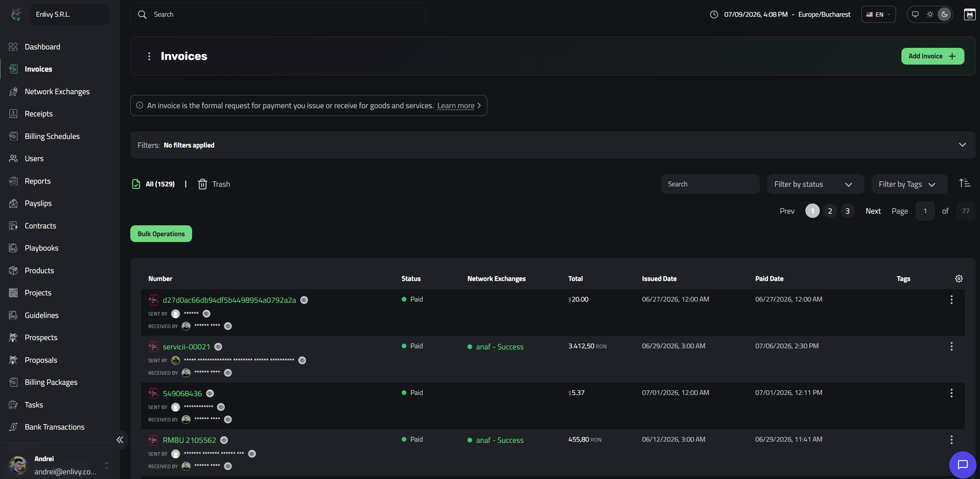Click the Proposals sidebar icon
The image size is (980, 479).
13,360
